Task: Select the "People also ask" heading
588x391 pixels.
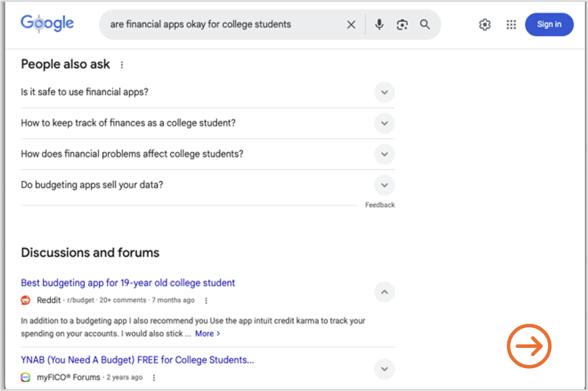Action: [65, 65]
